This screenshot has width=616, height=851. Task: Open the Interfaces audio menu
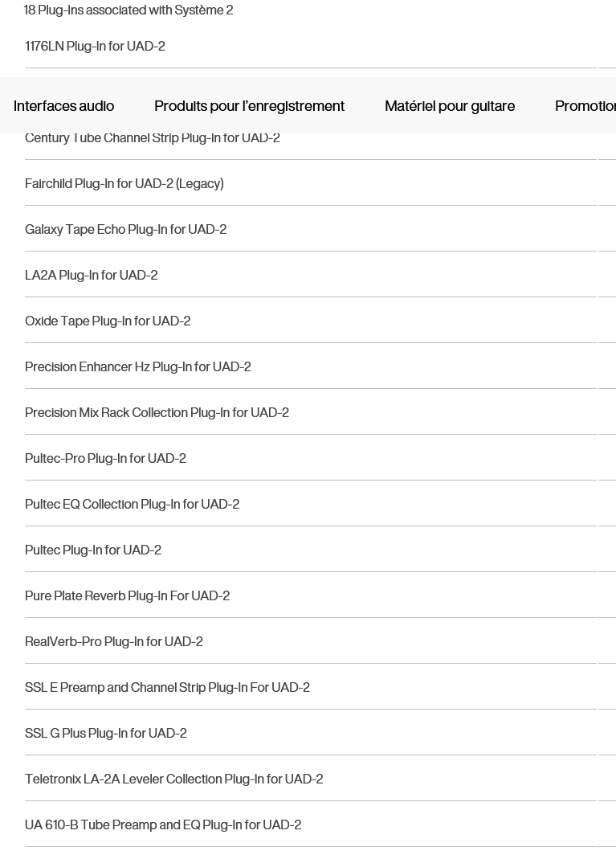coord(64,106)
